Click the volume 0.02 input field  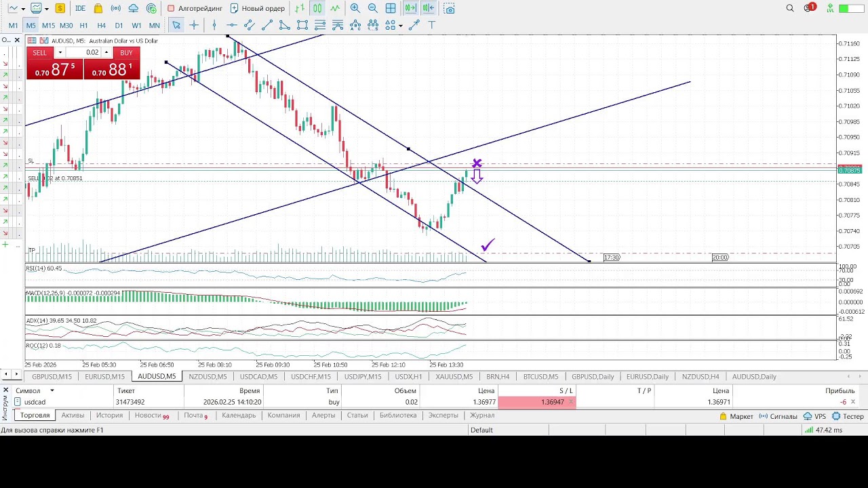tap(83, 52)
